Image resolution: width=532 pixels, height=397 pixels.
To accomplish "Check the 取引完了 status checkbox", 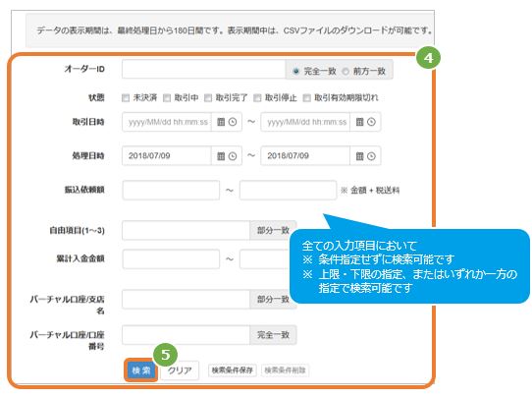I will [208, 98].
